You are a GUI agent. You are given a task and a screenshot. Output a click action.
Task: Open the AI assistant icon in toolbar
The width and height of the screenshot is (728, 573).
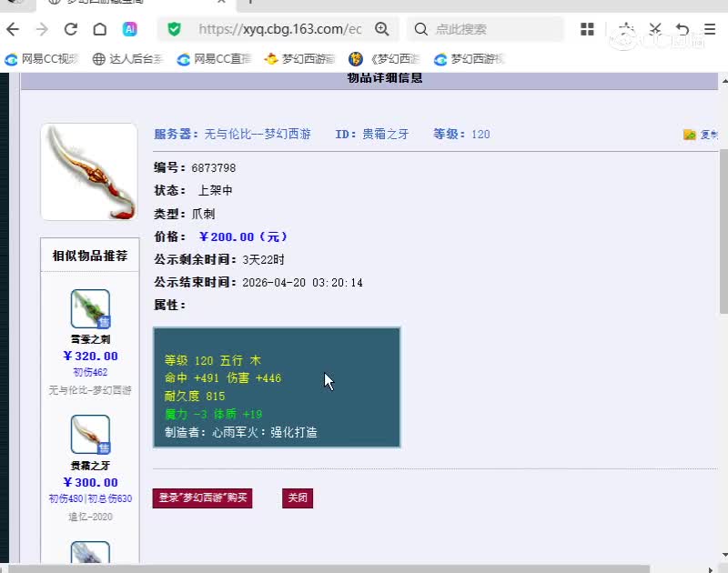tap(129, 29)
